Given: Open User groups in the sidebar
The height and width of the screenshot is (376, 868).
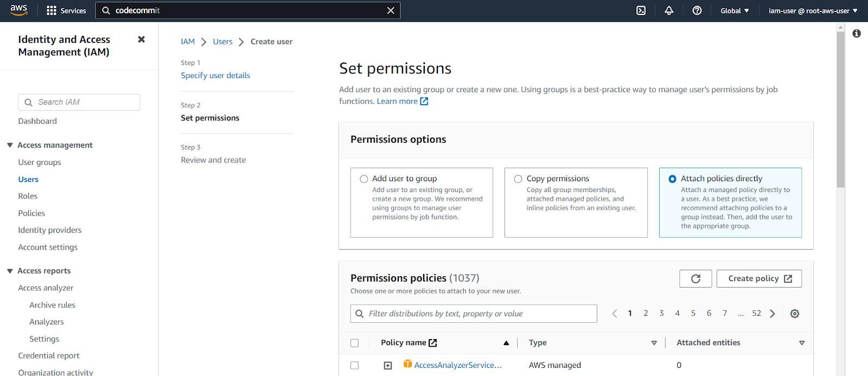Looking at the screenshot, I should [x=40, y=162].
